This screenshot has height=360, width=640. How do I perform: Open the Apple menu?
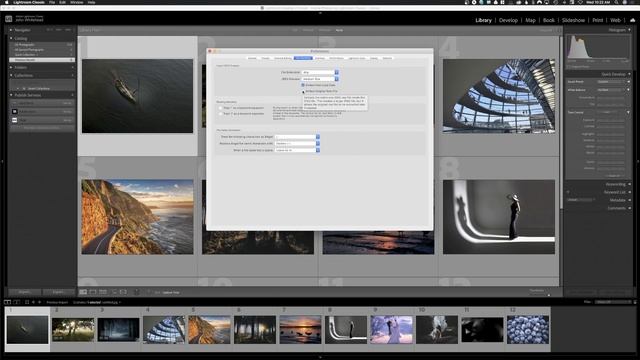coord(7,2)
